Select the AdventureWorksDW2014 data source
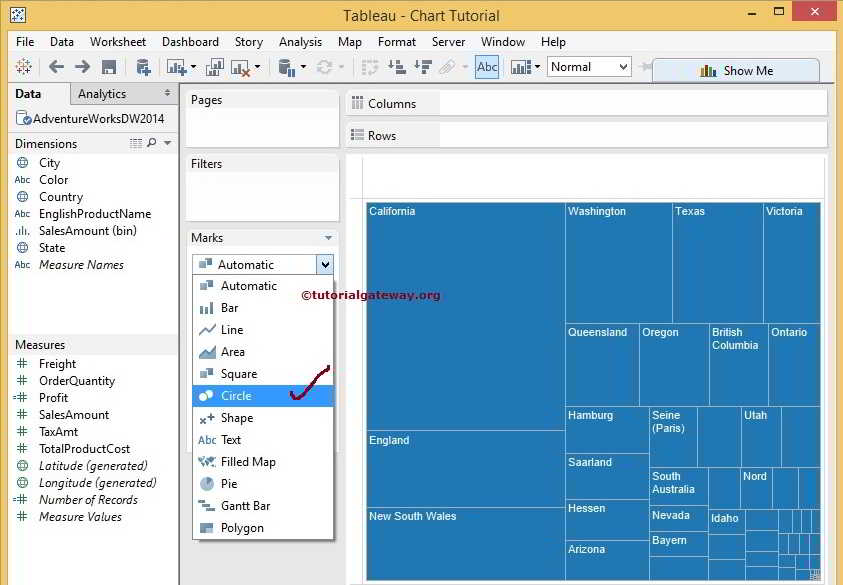843x585 pixels. click(x=90, y=119)
